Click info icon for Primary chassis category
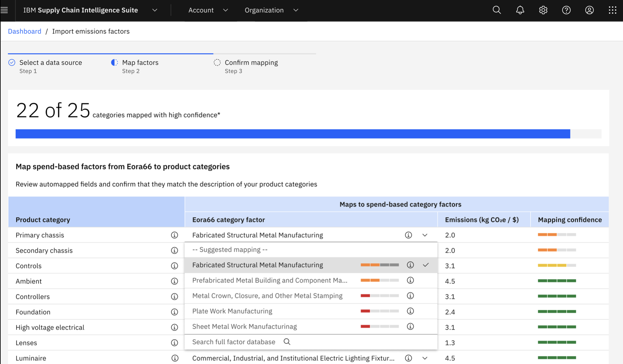Screen dimensions: 623x364 pos(174,235)
